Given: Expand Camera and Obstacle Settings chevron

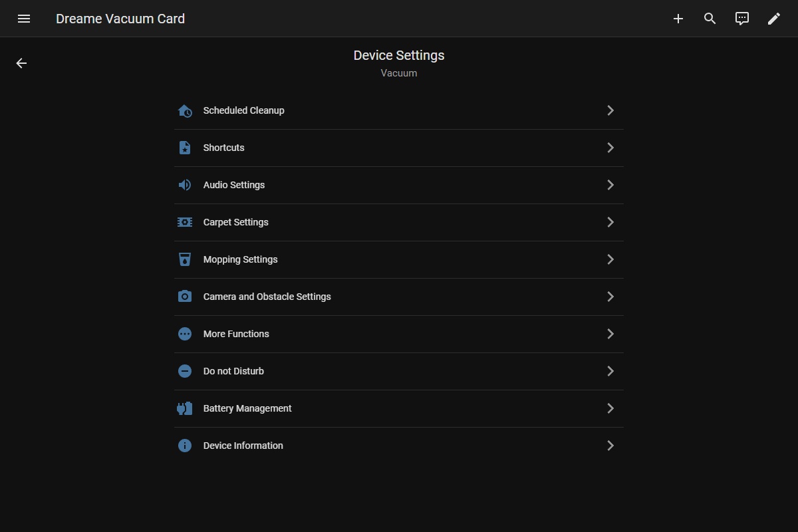Looking at the screenshot, I should coord(610,297).
